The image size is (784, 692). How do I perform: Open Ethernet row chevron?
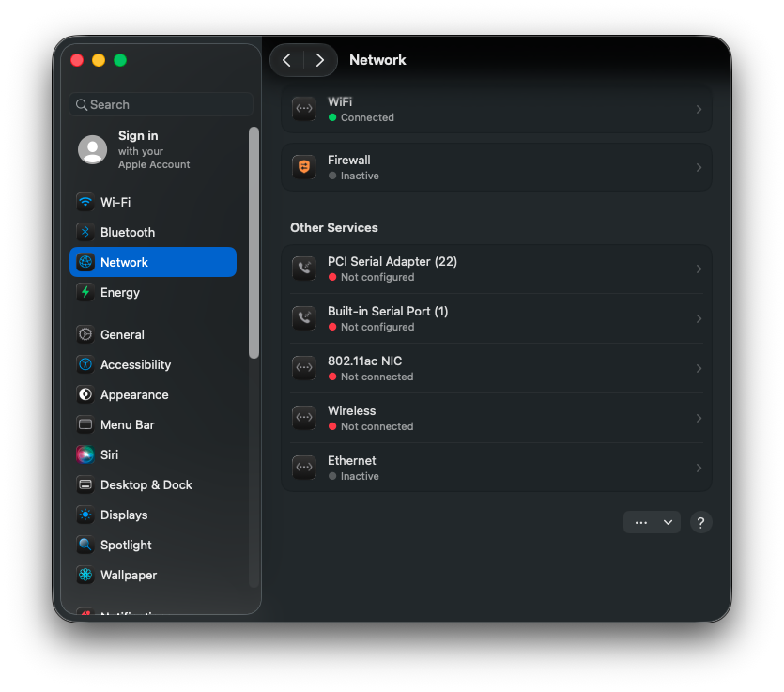point(699,468)
